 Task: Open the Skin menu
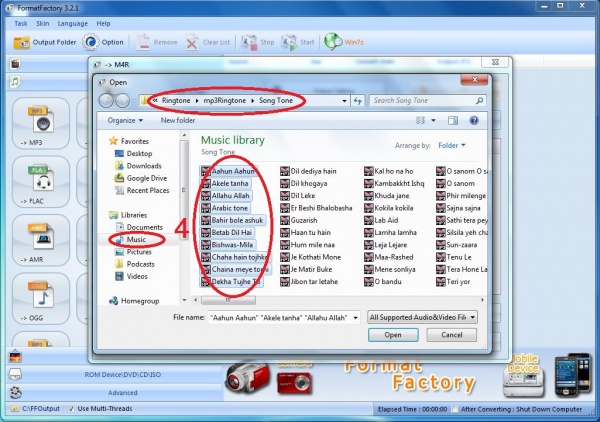42,23
